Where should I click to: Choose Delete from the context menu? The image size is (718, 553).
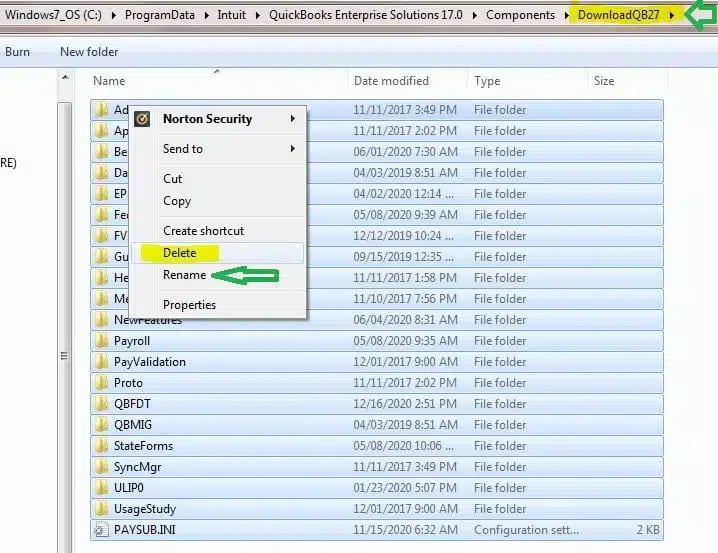[180, 253]
